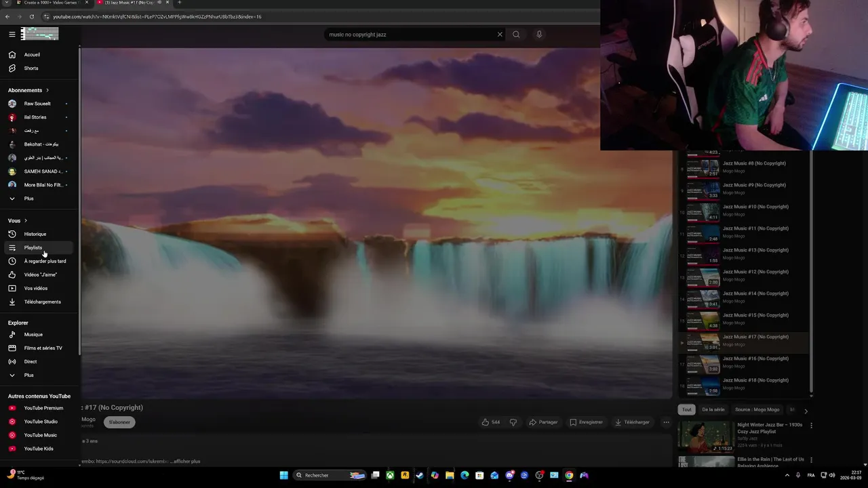
Task: Switch to Jazz Music #17 browser tab
Action: pyautogui.click(x=133, y=3)
